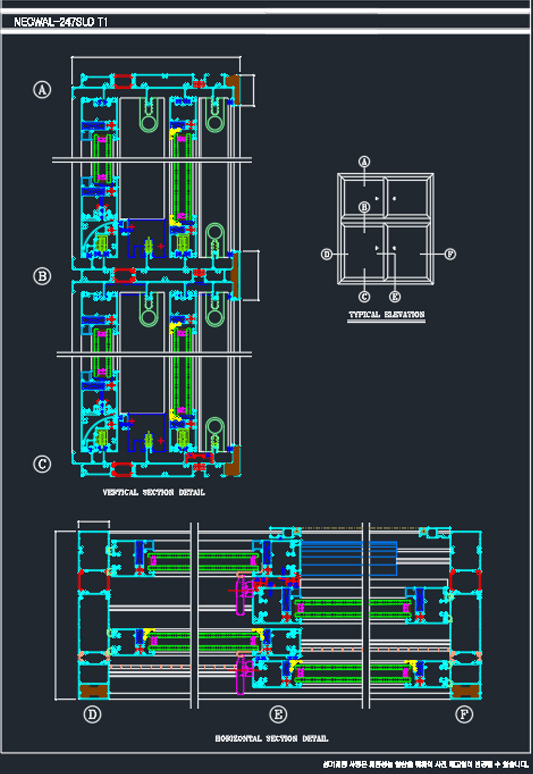
Task: Click circled marker E under horizontal section
Action: (x=278, y=714)
